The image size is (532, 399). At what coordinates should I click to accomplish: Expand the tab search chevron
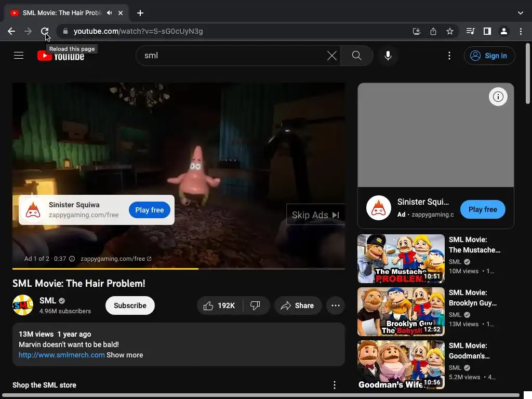pyautogui.click(x=521, y=13)
